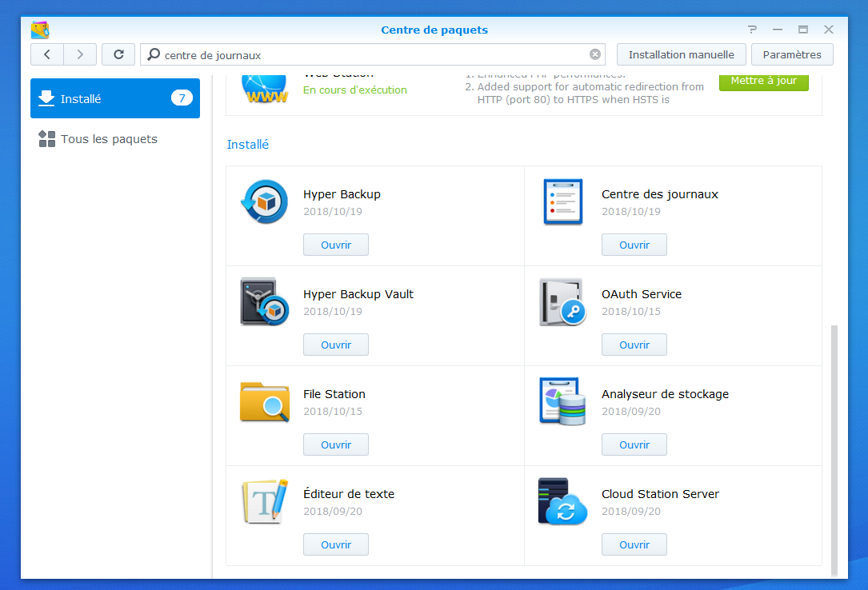Click the File Station folder icon
The height and width of the screenshot is (590, 868).
265,402
